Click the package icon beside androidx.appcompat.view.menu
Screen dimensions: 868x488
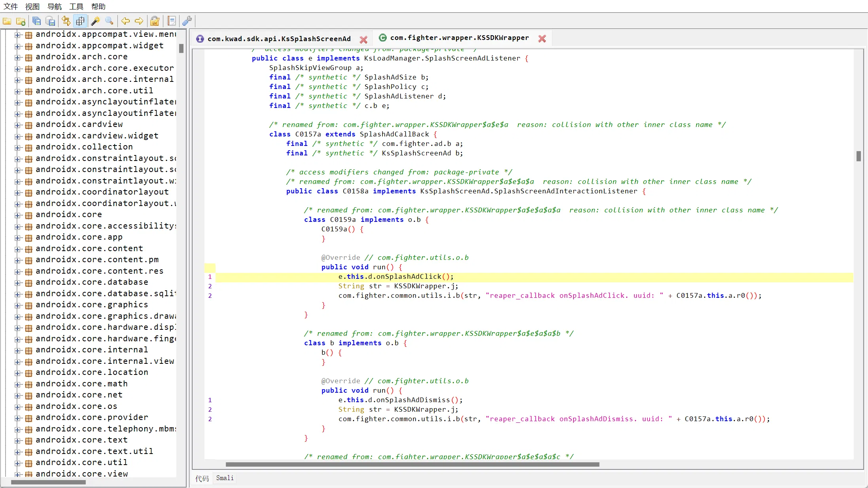tap(28, 35)
